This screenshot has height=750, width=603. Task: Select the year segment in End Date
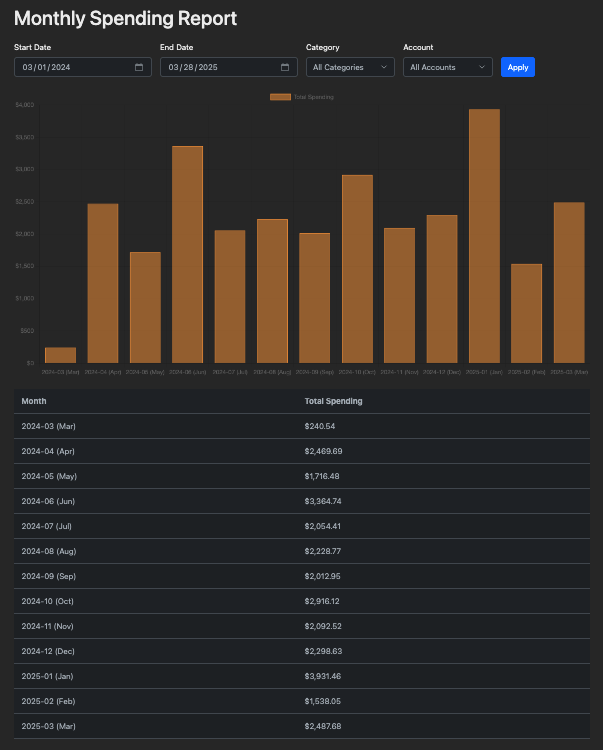click(208, 67)
